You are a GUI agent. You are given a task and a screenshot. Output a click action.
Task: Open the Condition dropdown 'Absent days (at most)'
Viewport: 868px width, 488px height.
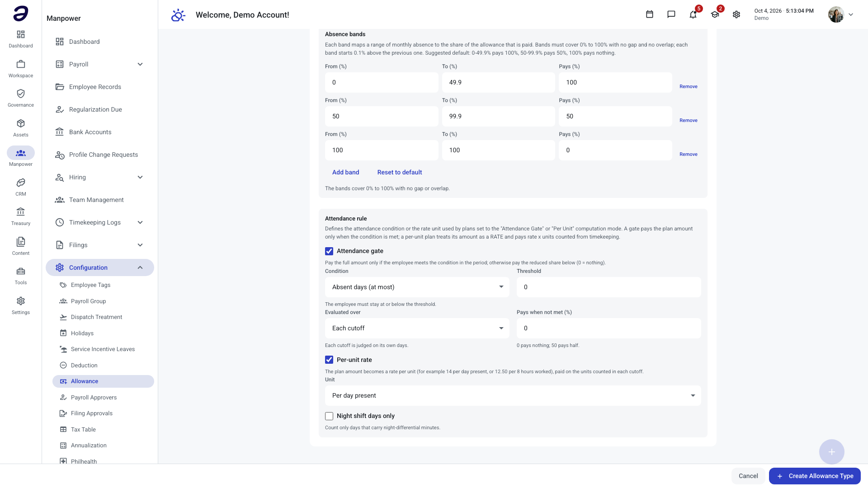417,287
